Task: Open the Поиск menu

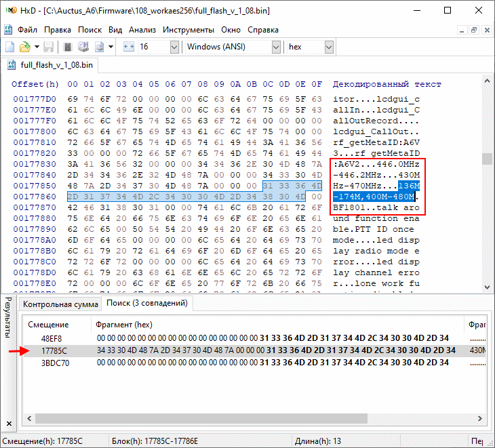Action: click(90, 30)
